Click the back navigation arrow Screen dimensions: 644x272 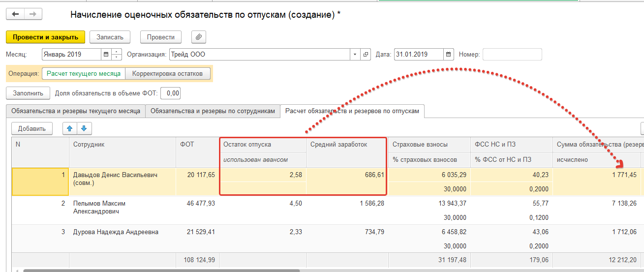click(15, 14)
